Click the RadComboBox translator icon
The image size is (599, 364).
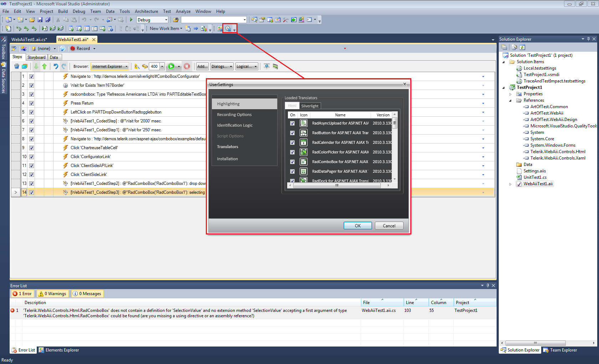point(304,162)
